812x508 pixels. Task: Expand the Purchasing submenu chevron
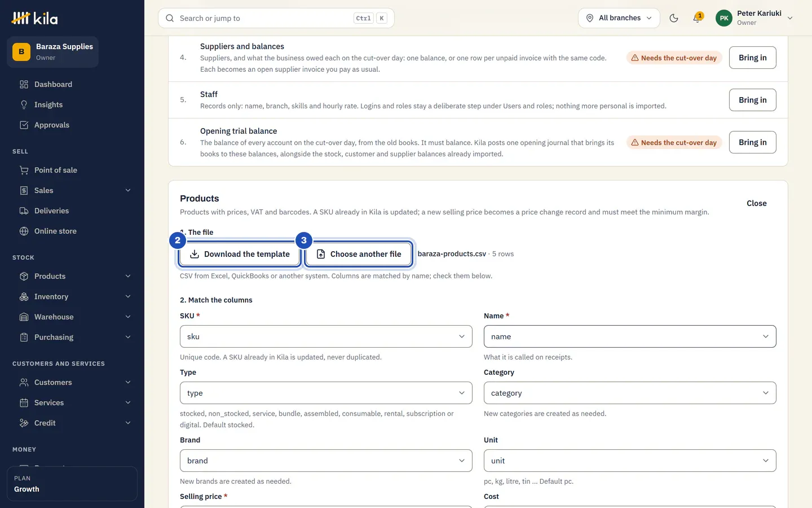point(128,337)
